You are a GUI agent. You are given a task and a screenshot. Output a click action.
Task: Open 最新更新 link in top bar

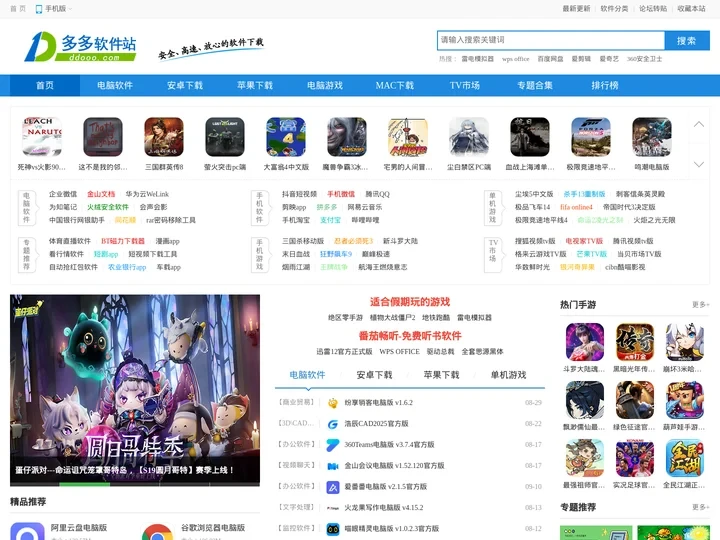click(577, 9)
